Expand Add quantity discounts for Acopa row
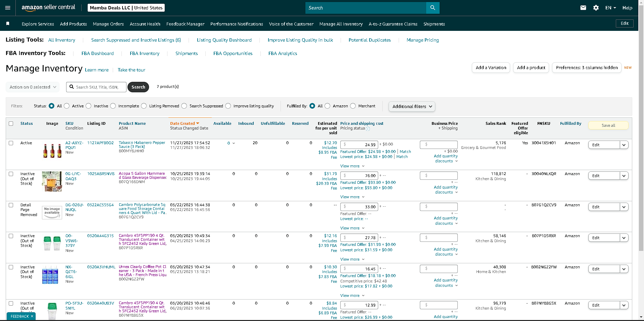This screenshot has width=644, height=321. (x=446, y=190)
